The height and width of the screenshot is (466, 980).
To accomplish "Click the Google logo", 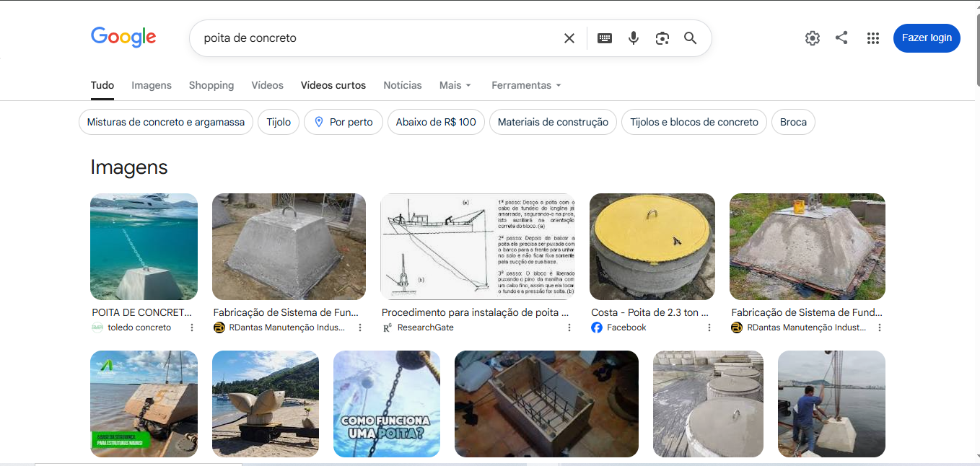I will pyautogui.click(x=123, y=38).
